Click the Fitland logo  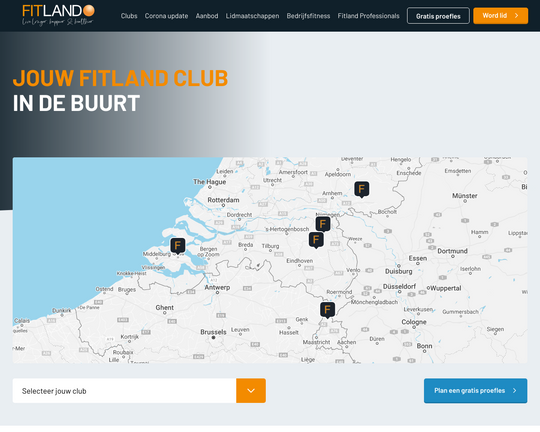pos(58,15)
